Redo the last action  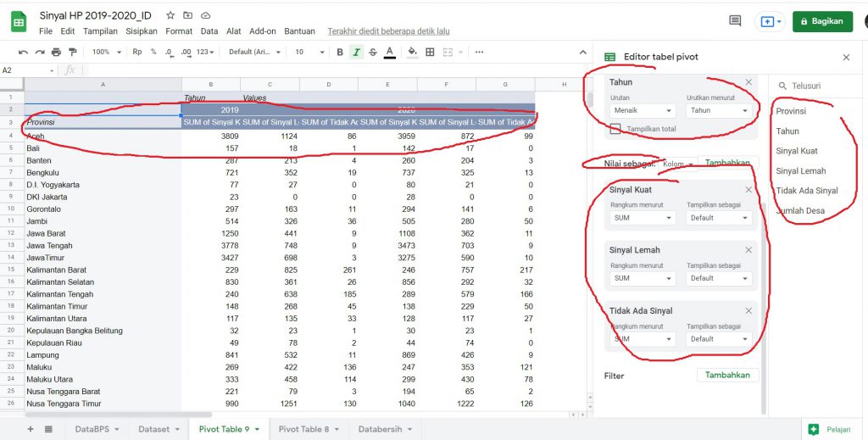pyautogui.click(x=40, y=52)
